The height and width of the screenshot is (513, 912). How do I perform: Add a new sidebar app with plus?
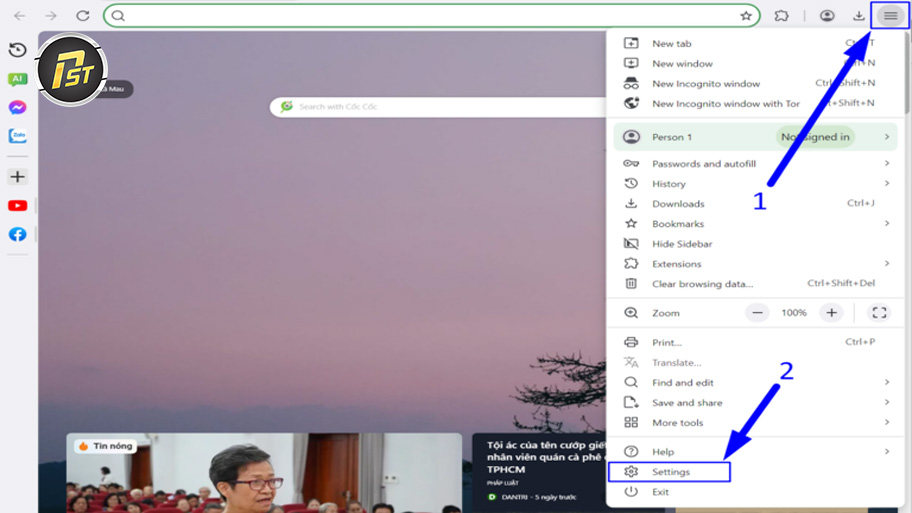(17, 177)
